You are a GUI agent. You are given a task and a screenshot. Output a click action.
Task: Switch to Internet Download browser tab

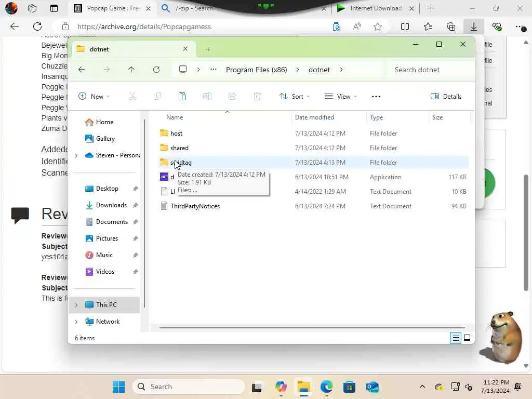click(375, 8)
